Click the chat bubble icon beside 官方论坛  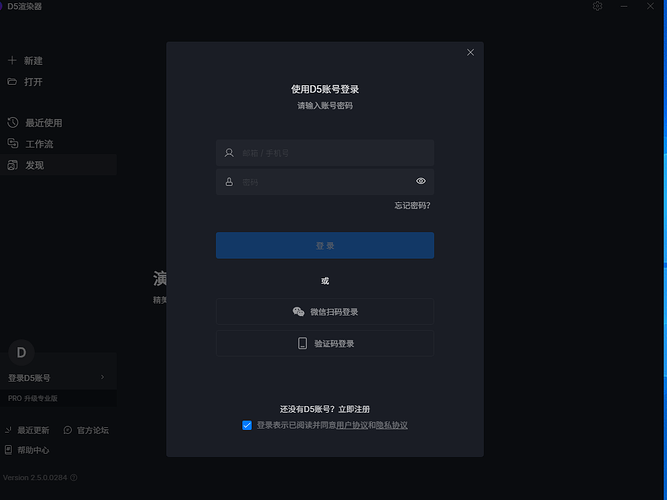point(68,430)
